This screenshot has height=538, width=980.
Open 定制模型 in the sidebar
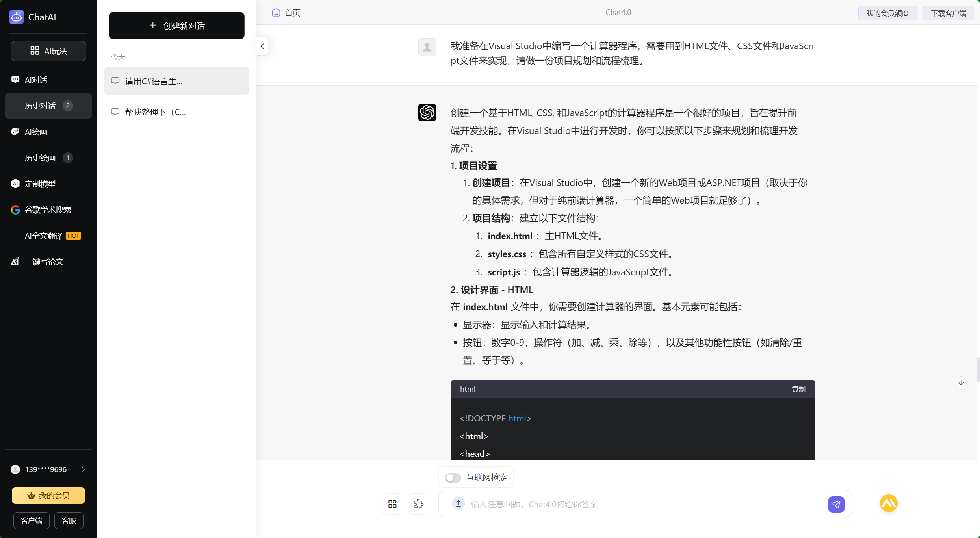click(48, 184)
